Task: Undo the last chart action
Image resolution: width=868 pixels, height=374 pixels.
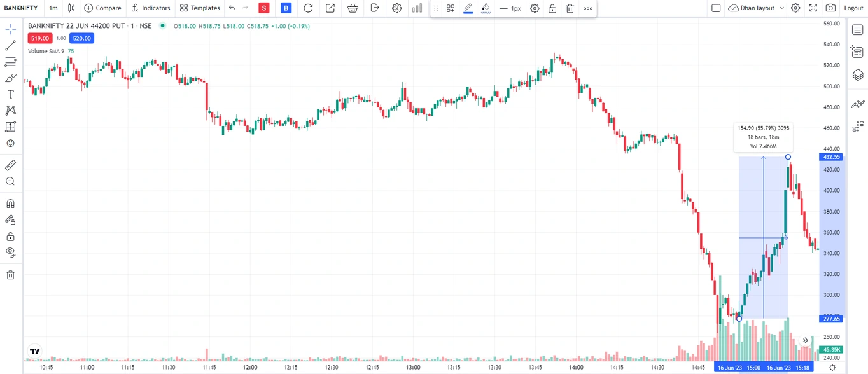Action: click(x=232, y=8)
